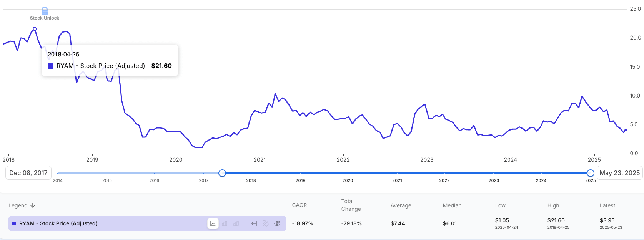Image resolution: width=644 pixels, height=240 pixels.
Task: Switch RYAM series to bar chart
Action: tap(225, 223)
